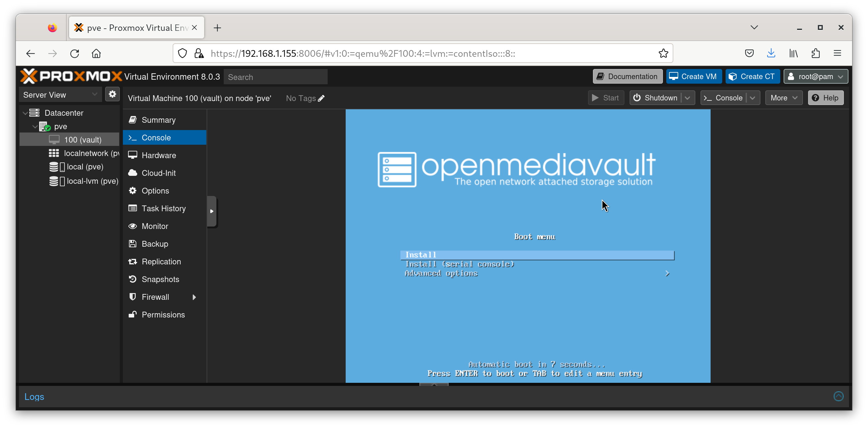The height and width of the screenshot is (428, 868).
Task: Collapse the pve node
Action: pyautogui.click(x=35, y=126)
